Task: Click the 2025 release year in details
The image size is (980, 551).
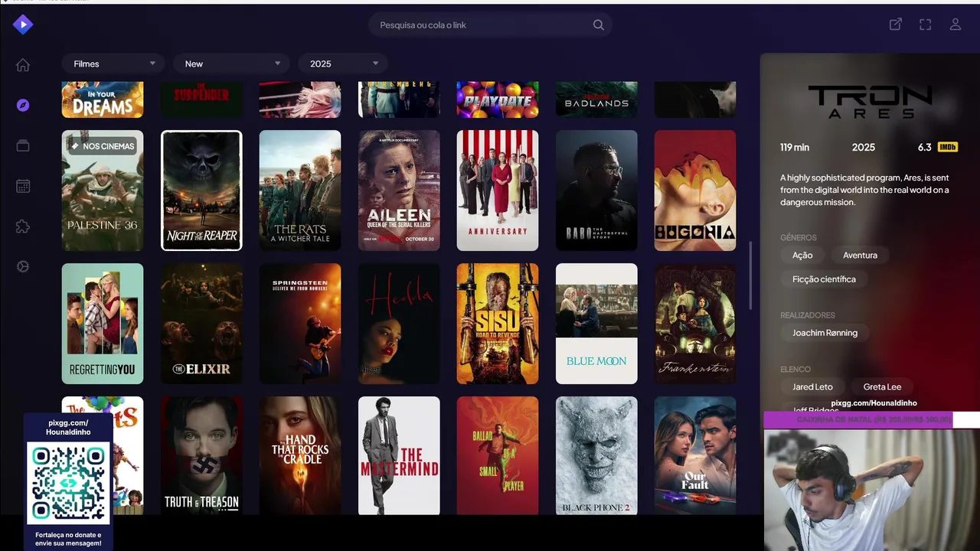Action: (x=864, y=148)
